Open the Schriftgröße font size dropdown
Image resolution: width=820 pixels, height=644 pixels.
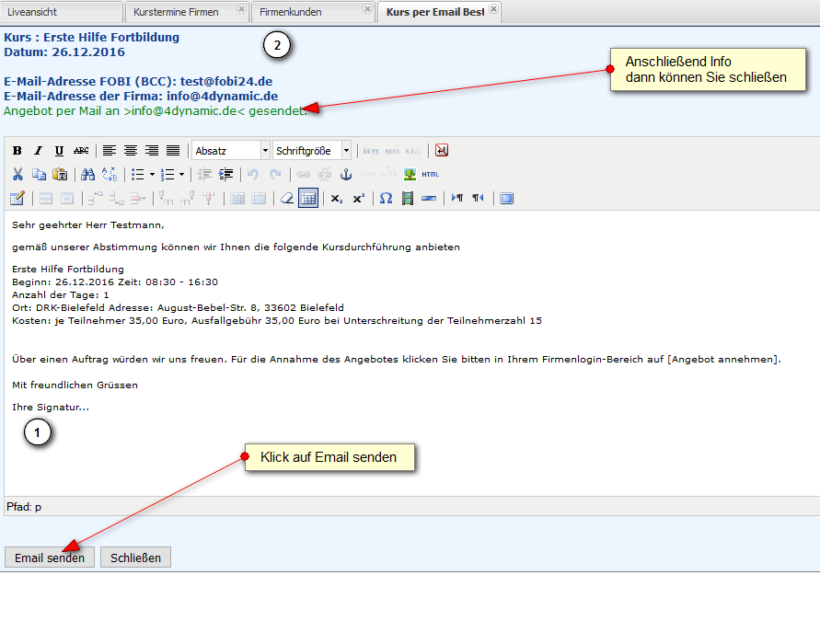tap(312, 151)
